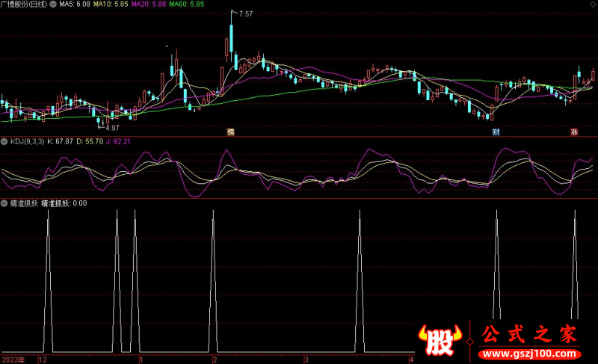Click the 精准抓妖: 0.00 value label
Screen dimensions: 598x364
point(64,203)
